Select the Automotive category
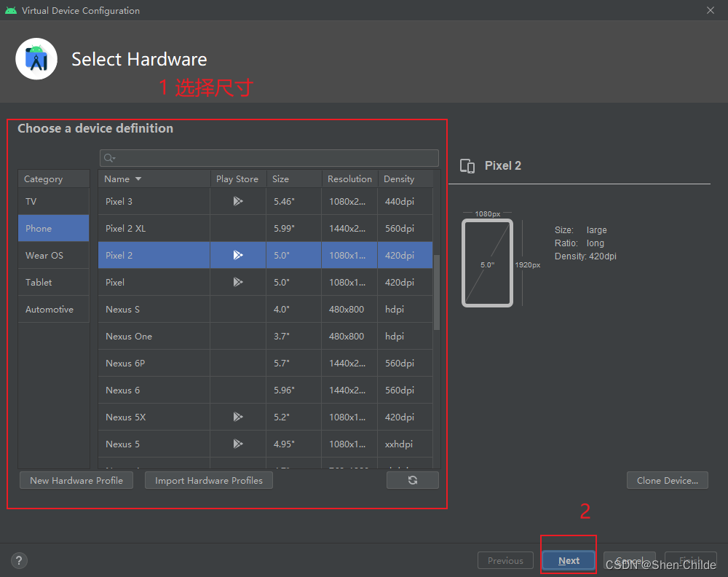728x577 pixels. 53,309
